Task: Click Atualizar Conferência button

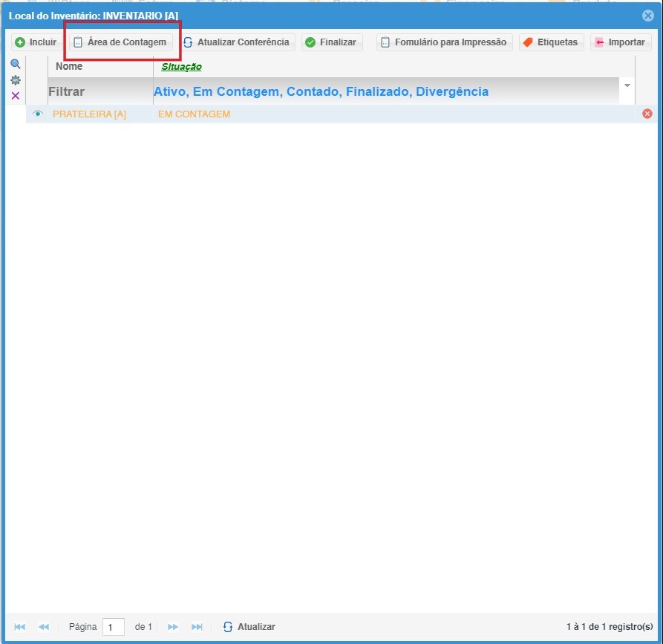Action: (x=236, y=42)
